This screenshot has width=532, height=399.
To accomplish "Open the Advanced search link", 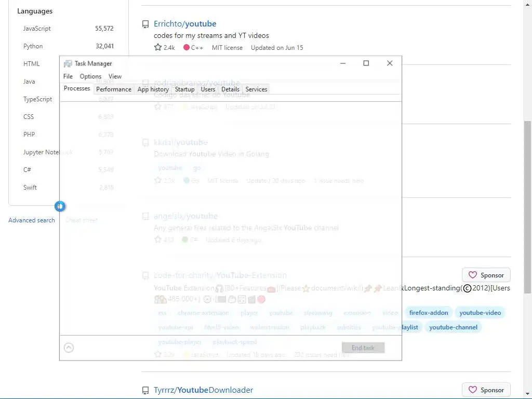I will click(x=32, y=220).
